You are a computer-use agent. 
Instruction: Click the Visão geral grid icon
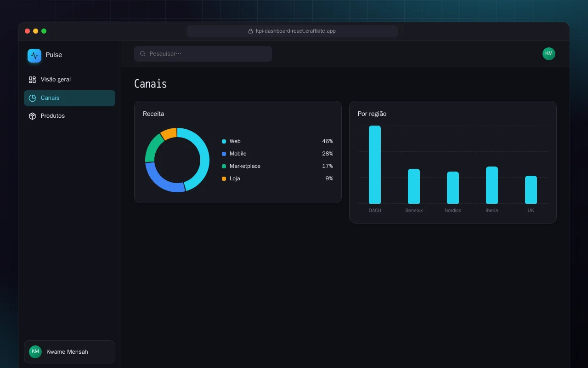pos(32,80)
